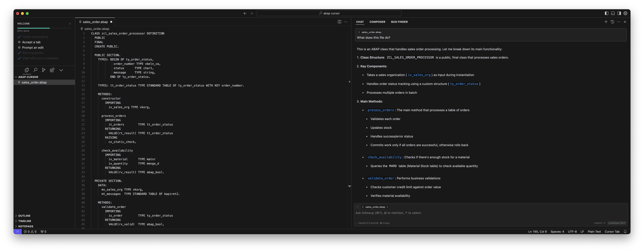
Task: Click the ty_order_status code link in chat
Action: pos(464,84)
